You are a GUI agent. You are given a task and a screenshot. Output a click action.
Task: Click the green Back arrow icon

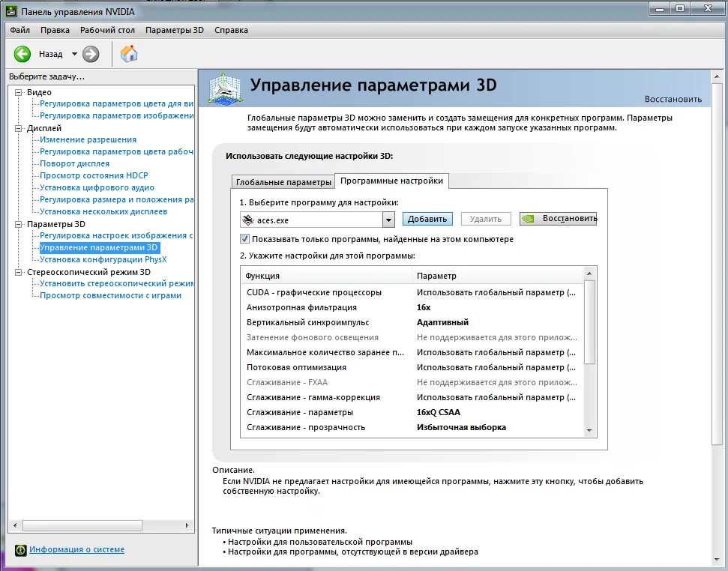point(22,54)
